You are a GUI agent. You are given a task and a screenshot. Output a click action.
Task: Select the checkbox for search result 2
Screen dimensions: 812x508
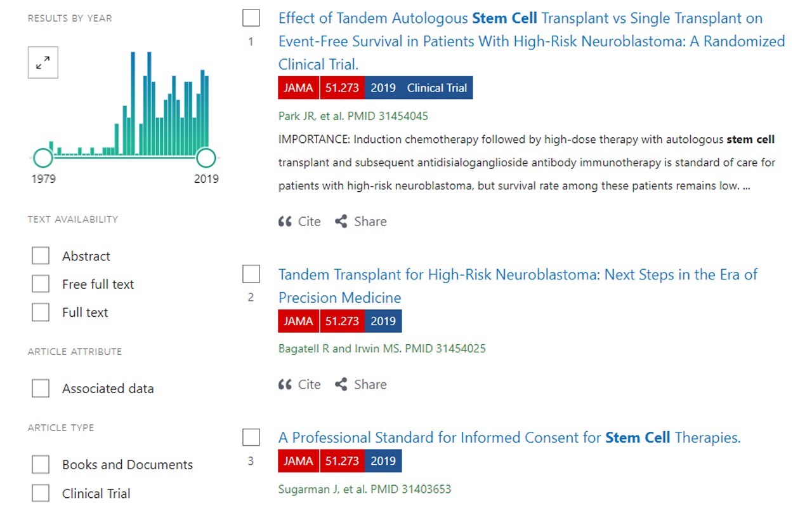251,274
